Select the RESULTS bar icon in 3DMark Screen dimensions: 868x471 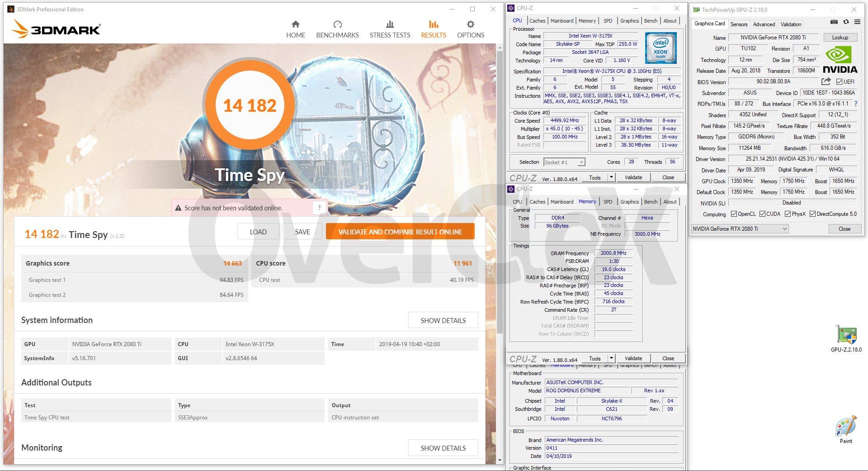point(434,24)
